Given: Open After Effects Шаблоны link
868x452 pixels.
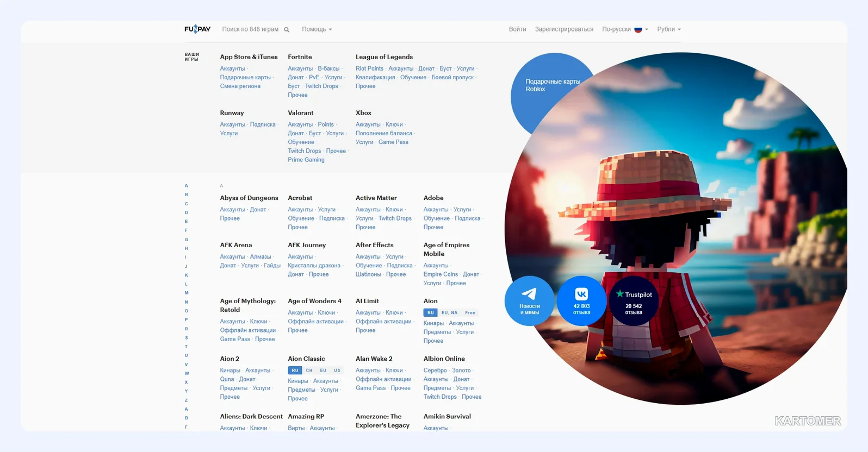Looking at the screenshot, I should (x=368, y=274).
